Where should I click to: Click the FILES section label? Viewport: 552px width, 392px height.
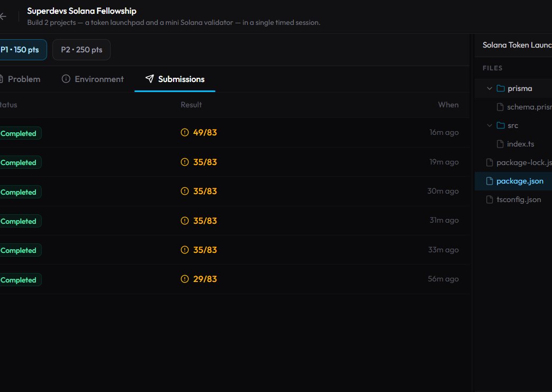[x=492, y=68]
